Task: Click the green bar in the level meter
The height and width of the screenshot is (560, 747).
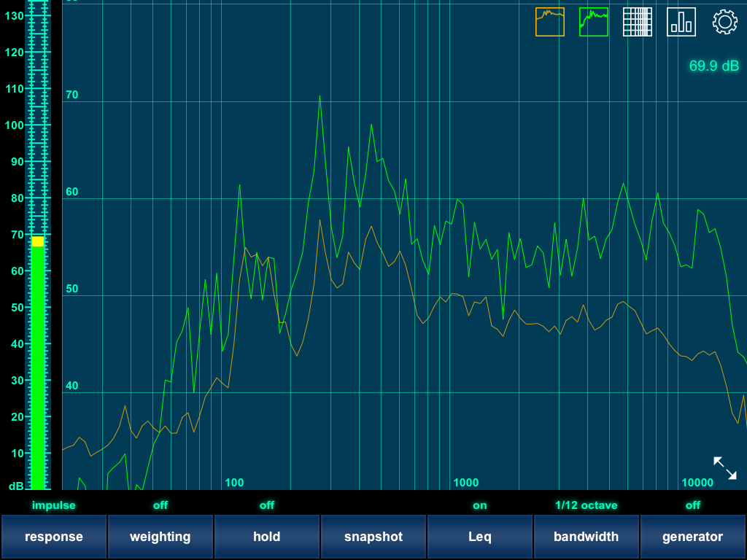Action: tap(37, 365)
